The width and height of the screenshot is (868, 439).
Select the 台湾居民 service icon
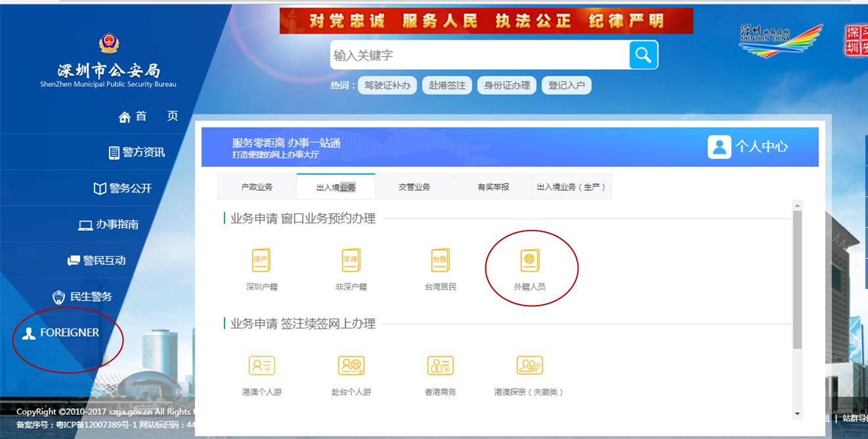[440, 260]
